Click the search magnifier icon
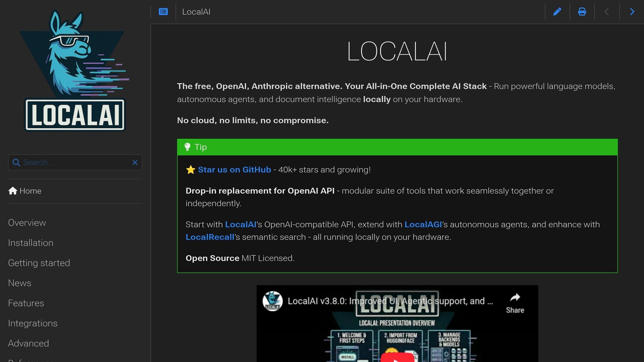 point(16,162)
